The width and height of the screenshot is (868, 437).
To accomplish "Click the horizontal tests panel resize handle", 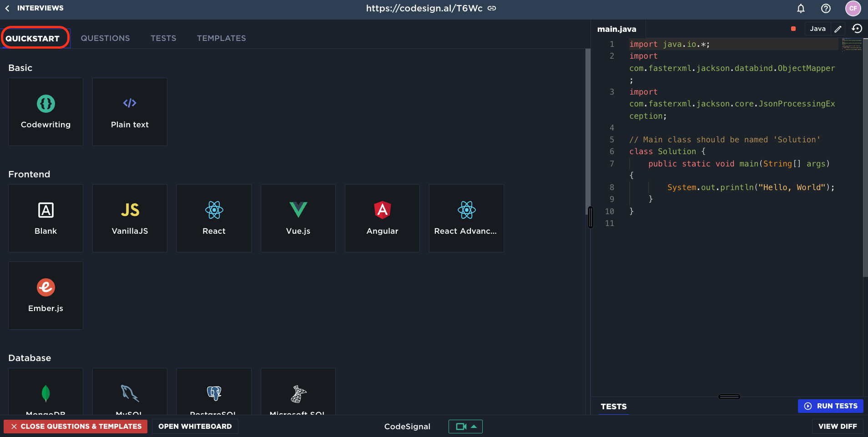I will point(729,397).
